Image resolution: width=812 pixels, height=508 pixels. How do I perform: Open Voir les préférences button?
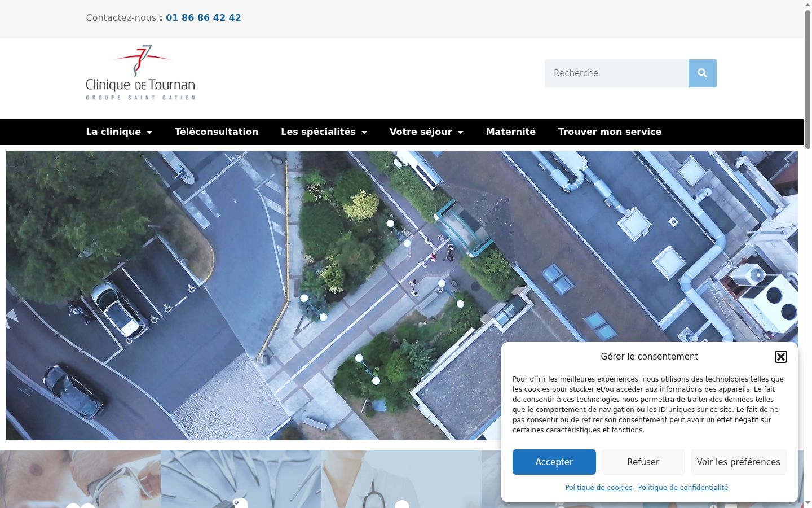[x=738, y=462]
